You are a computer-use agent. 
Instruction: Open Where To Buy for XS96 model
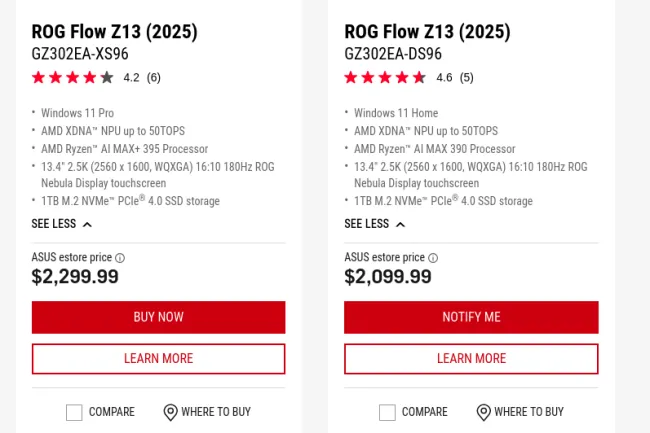click(215, 412)
